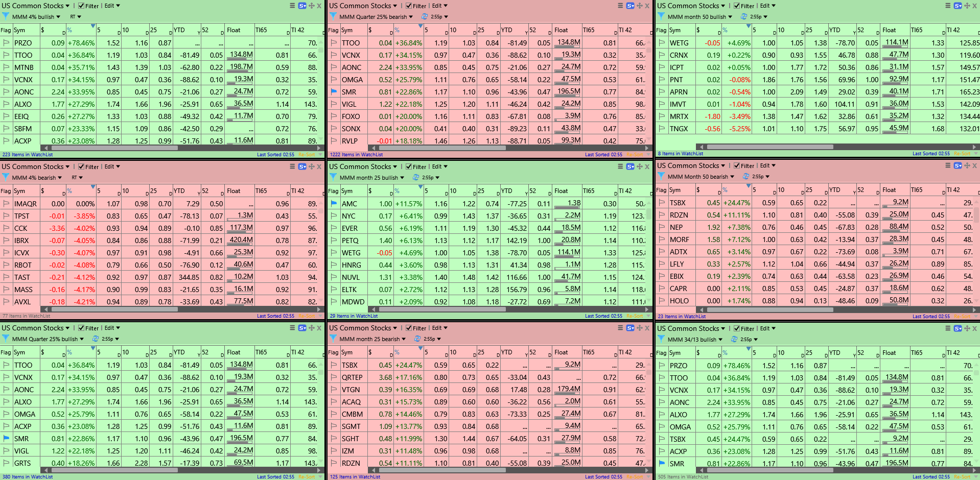Viewport: 980px width, 480px height.
Task: Open the MMM 4% bullish scan dropdown
Action: coord(36,17)
